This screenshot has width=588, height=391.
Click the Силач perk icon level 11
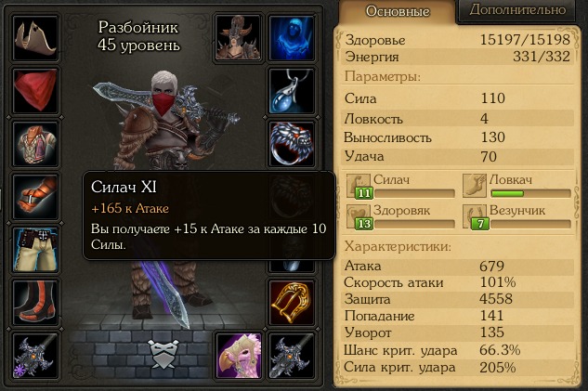click(x=359, y=186)
